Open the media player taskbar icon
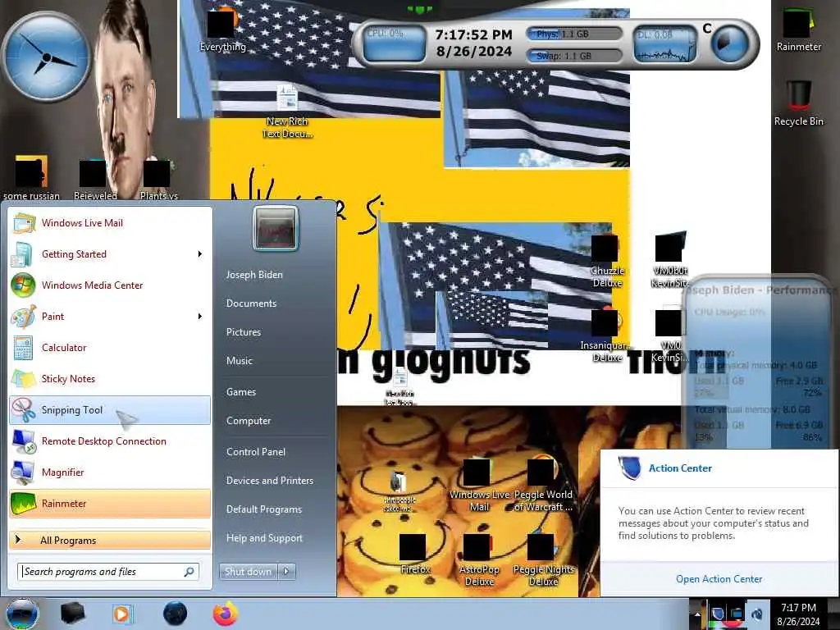Viewport: 840px width, 630px height. (123, 614)
